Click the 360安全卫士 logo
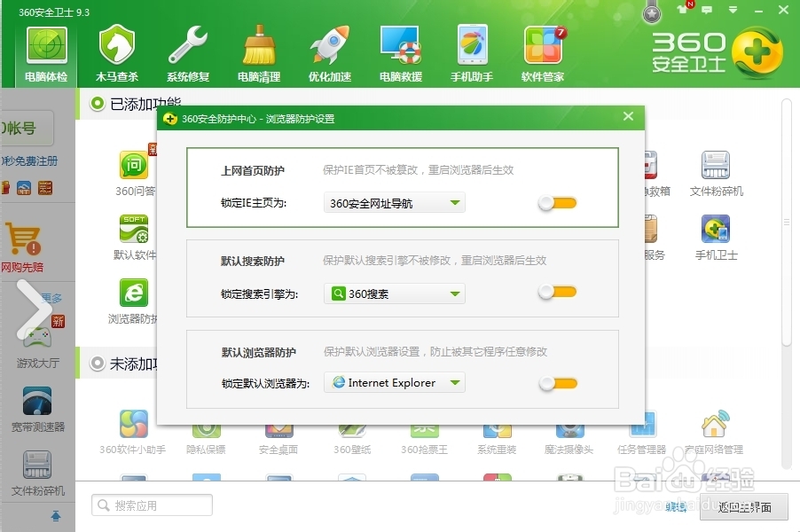This screenshot has width=800, height=532. [717, 52]
